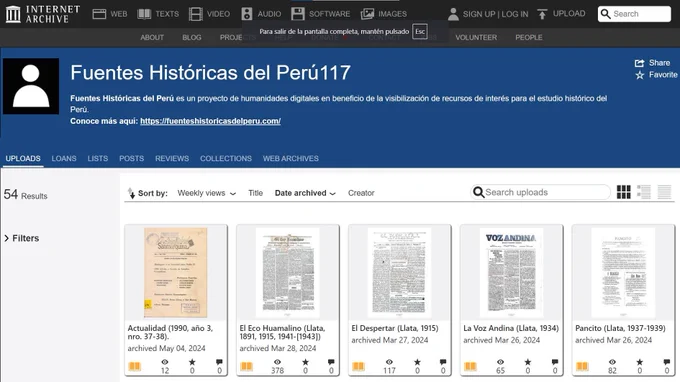Open the Audio speaker icon
The width and height of the screenshot is (680, 382).
pos(247,14)
